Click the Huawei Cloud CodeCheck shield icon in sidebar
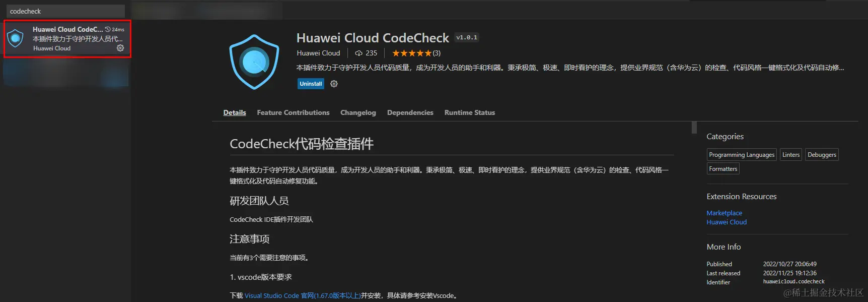This screenshot has height=302, width=868. click(x=16, y=38)
